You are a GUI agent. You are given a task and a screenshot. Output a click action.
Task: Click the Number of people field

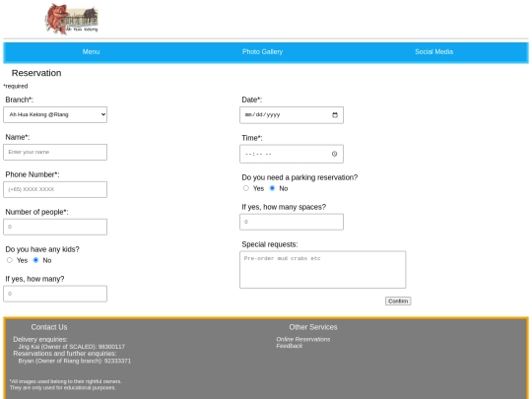[55, 227]
